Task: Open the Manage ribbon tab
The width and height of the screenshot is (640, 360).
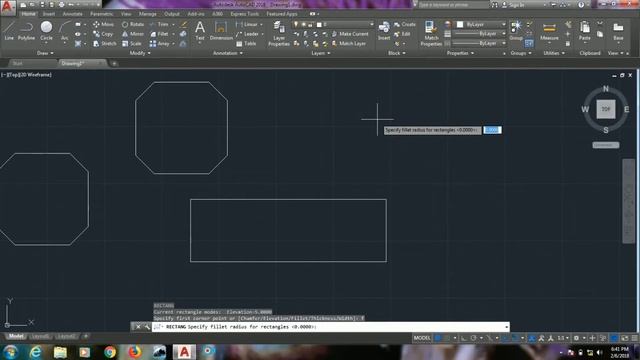Action: pos(147,14)
